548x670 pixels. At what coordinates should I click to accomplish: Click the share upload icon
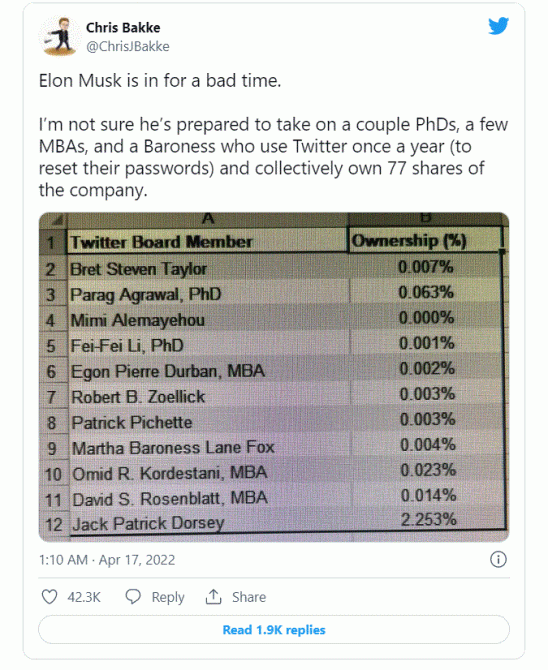click(213, 597)
